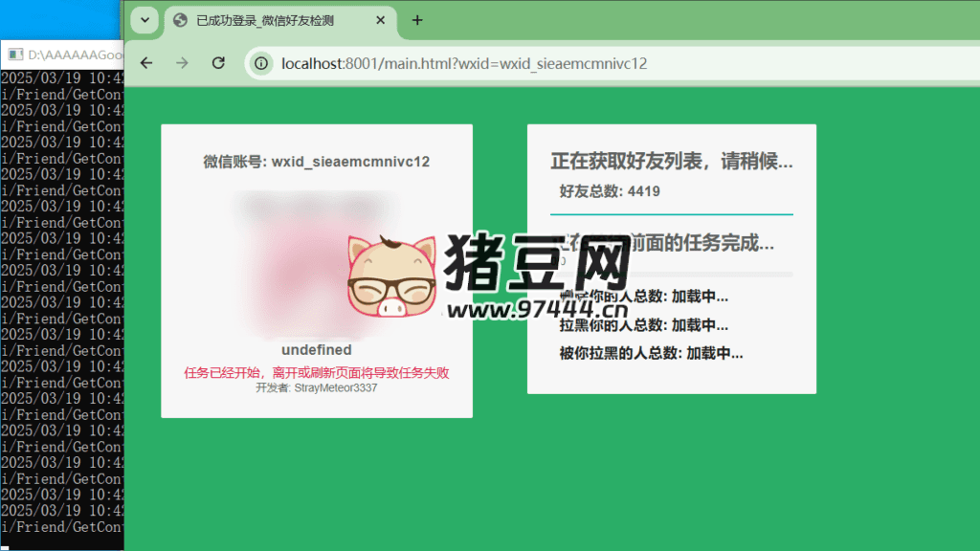Reload the current page
Viewport: 980px width, 551px height.
tap(218, 63)
